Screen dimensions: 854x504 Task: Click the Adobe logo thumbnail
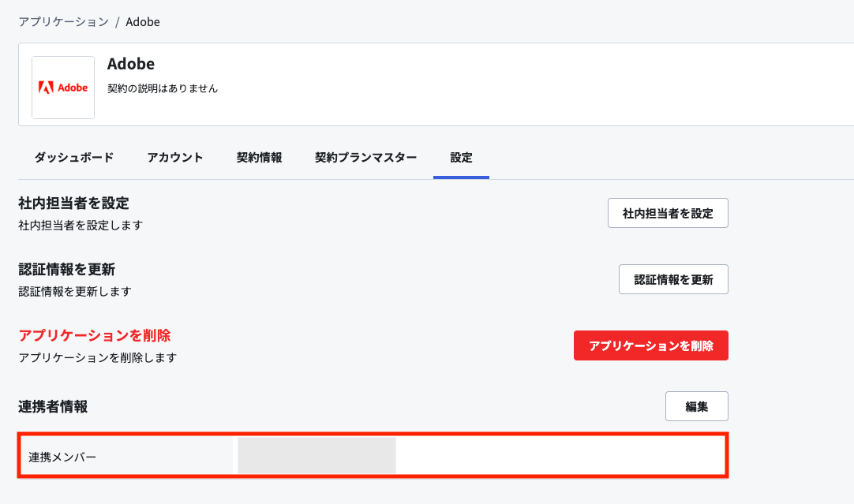pyautogui.click(x=63, y=88)
